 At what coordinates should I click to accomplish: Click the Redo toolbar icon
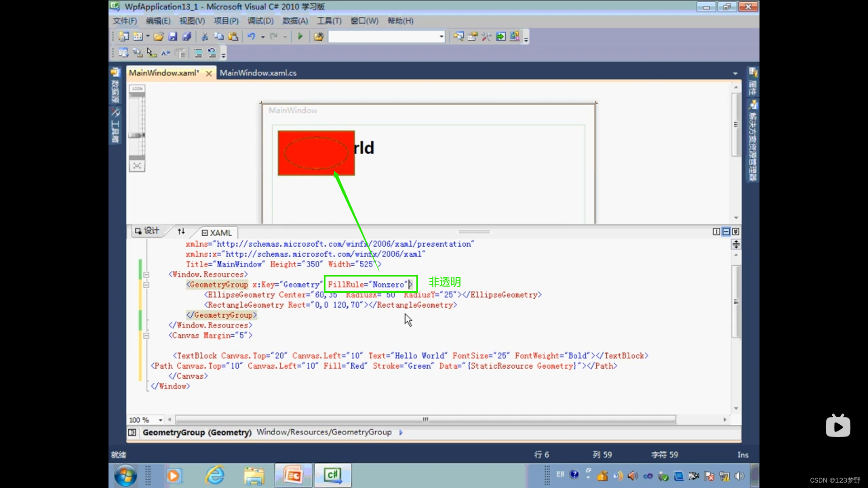click(x=274, y=37)
